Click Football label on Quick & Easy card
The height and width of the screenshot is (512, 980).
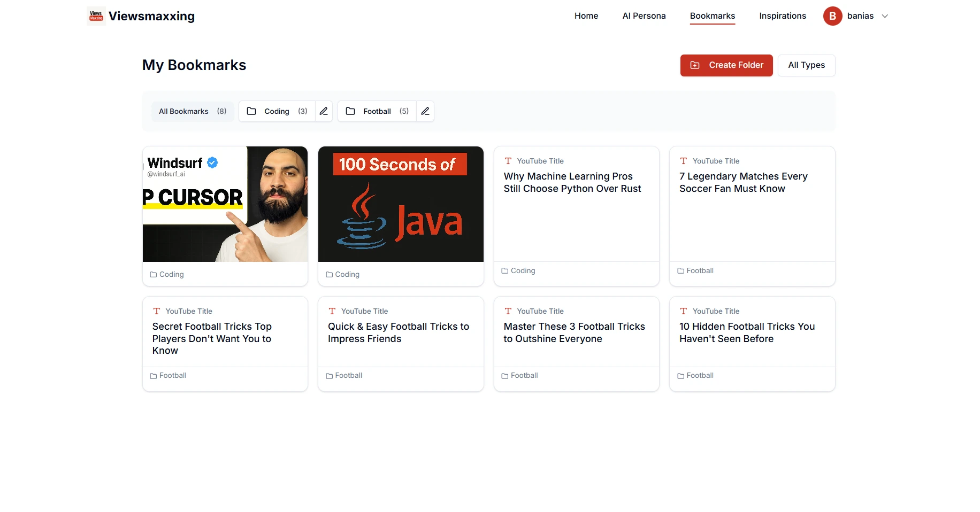click(349, 376)
